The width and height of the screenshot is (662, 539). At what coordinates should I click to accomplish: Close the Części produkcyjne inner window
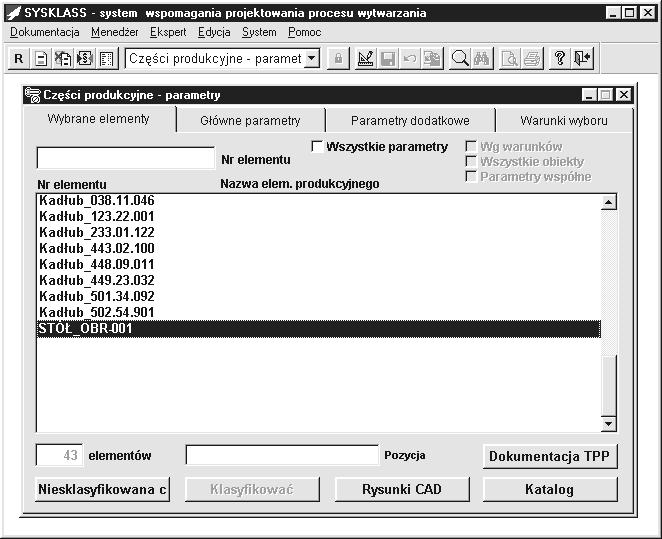pyautogui.click(x=624, y=95)
